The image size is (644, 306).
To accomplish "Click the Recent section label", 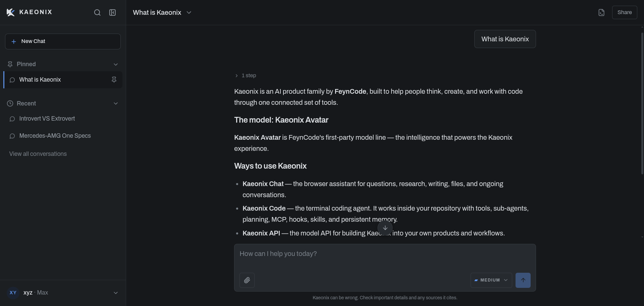I will [x=26, y=103].
